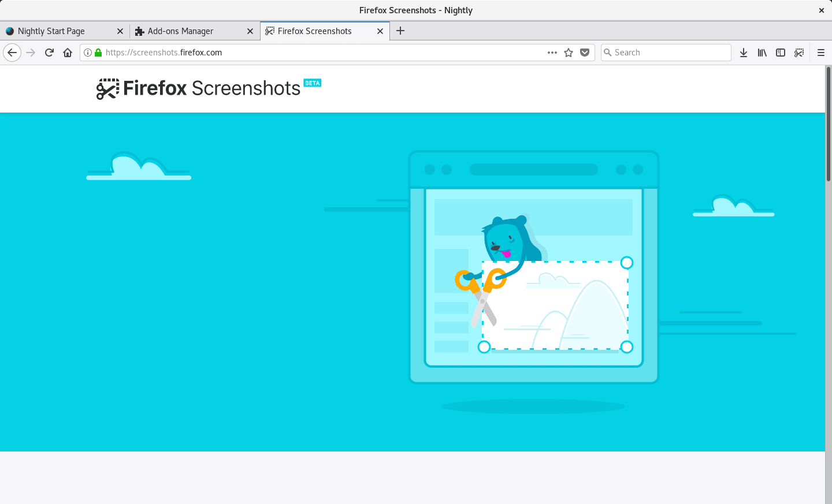
Task: Close the Firefox Screenshots tab
Action: tap(380, 31)
